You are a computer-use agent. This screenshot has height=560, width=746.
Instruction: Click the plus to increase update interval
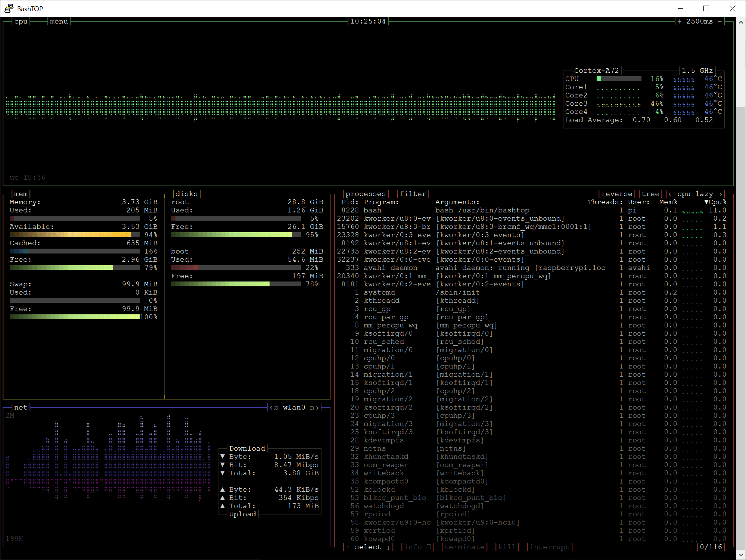679,22
